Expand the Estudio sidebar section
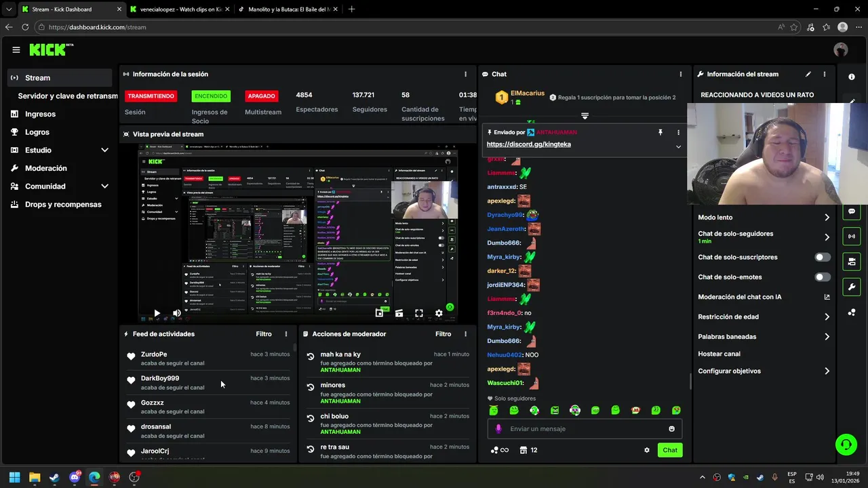 point(104,150)
